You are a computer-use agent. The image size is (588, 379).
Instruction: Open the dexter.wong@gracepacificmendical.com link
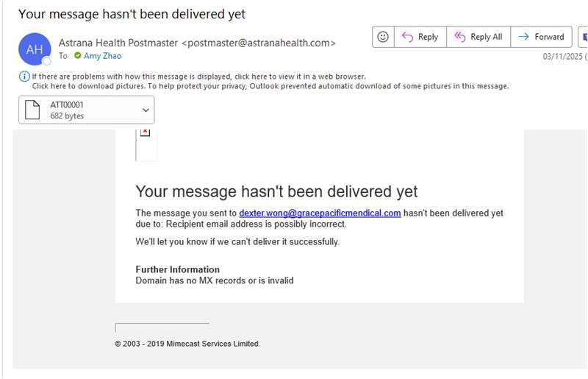pyautogui.click(x=320, y=213)
